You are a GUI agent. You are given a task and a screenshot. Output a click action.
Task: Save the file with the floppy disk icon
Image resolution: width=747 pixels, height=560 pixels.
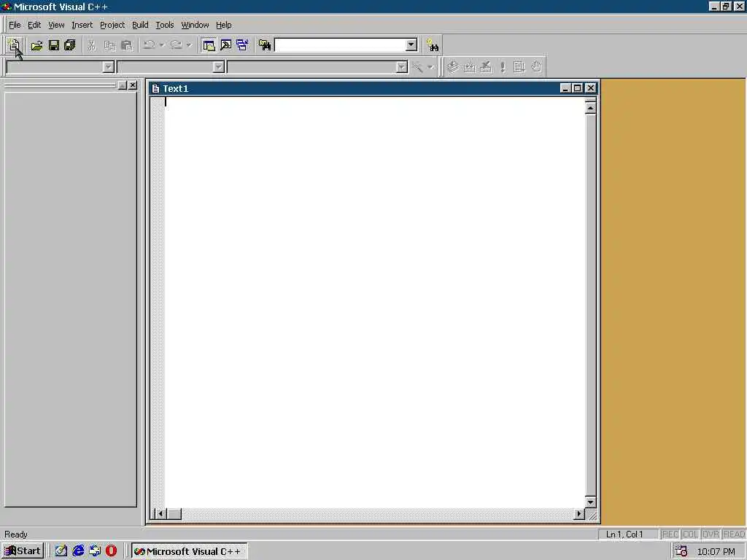click(54, 45)
